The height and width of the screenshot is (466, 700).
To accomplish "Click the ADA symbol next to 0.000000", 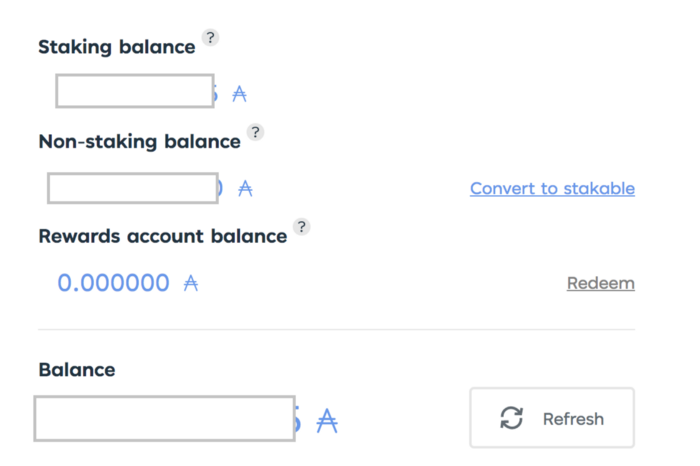I will 191,283.
